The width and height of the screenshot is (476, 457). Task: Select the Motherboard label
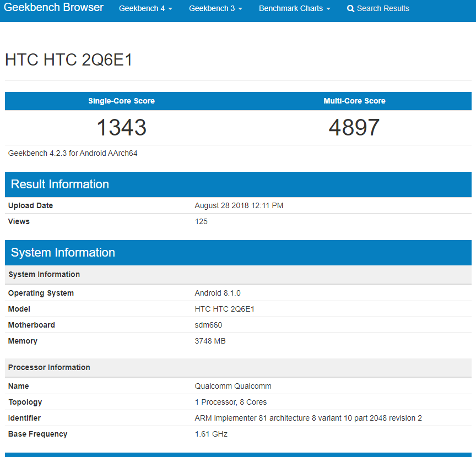click(x=31, y=325)
